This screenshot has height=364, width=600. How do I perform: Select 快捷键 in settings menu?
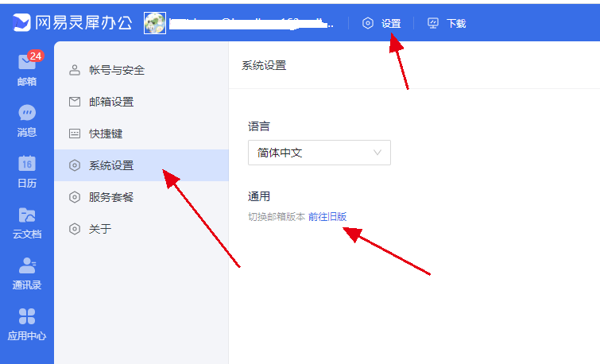click(x=141, y=134)
